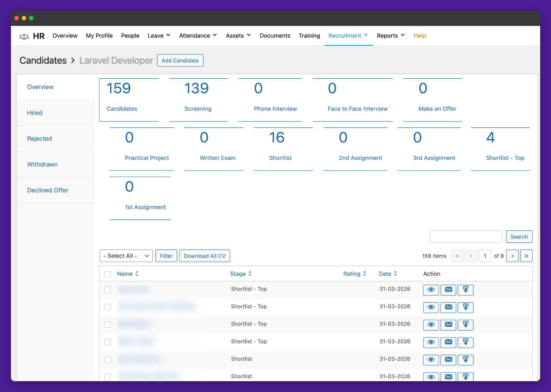Check the first candidate row checkbox

[x=107, y=289]
